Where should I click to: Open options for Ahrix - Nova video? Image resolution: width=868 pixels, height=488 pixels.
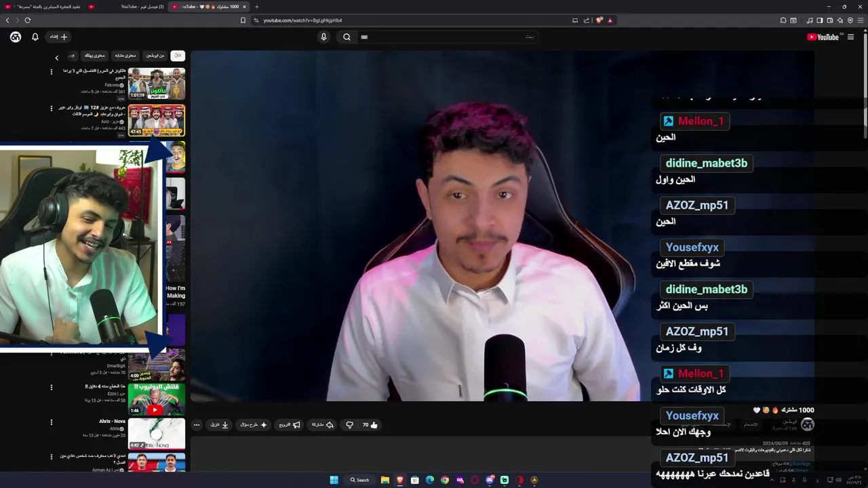(x=51, y=423)
